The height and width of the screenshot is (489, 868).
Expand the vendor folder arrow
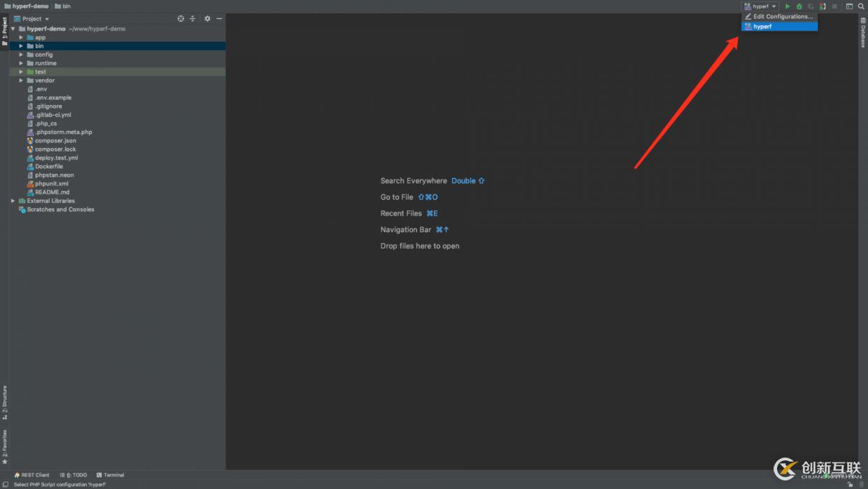click(x=21, y=81)
